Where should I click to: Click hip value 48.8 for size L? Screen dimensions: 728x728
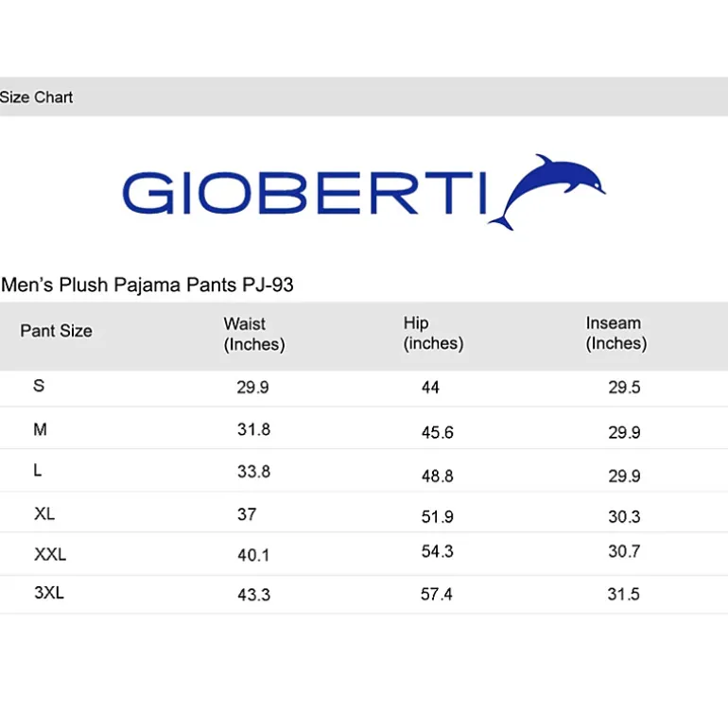tap(438, 476)
